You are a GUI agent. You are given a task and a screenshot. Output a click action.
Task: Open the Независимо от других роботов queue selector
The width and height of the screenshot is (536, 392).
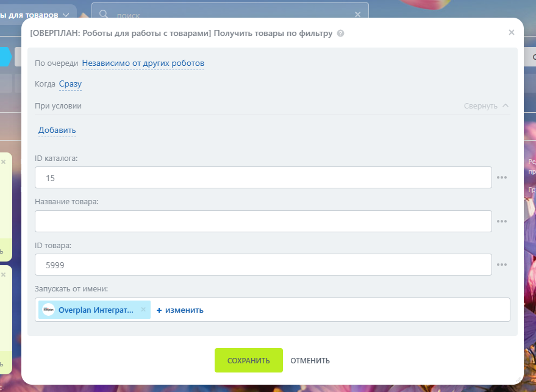143,63
